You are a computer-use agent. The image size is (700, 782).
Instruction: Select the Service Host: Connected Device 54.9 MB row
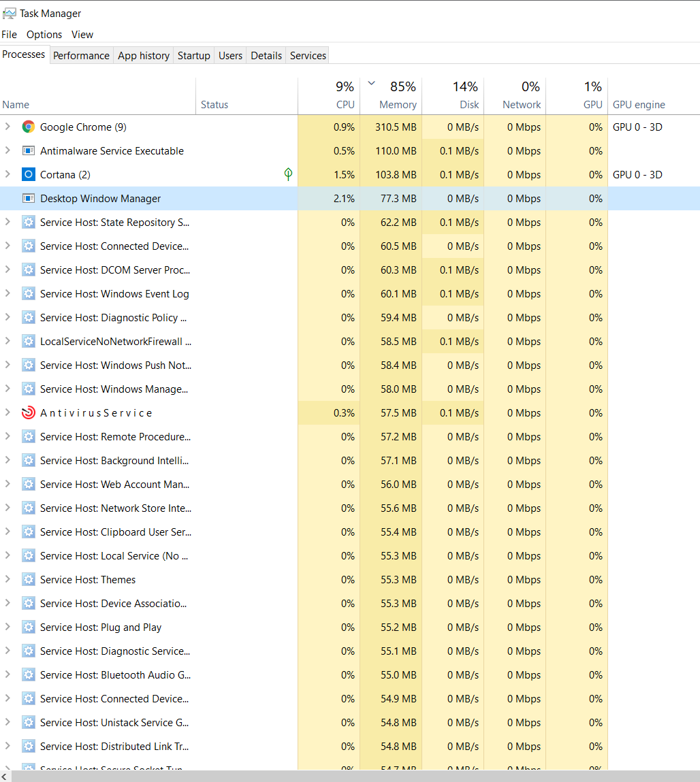(350, 699)
